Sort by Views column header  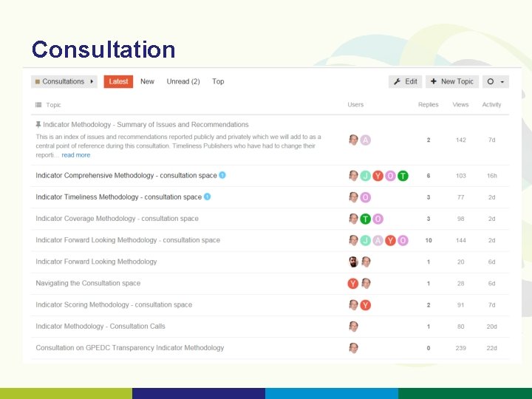point(460,104)
